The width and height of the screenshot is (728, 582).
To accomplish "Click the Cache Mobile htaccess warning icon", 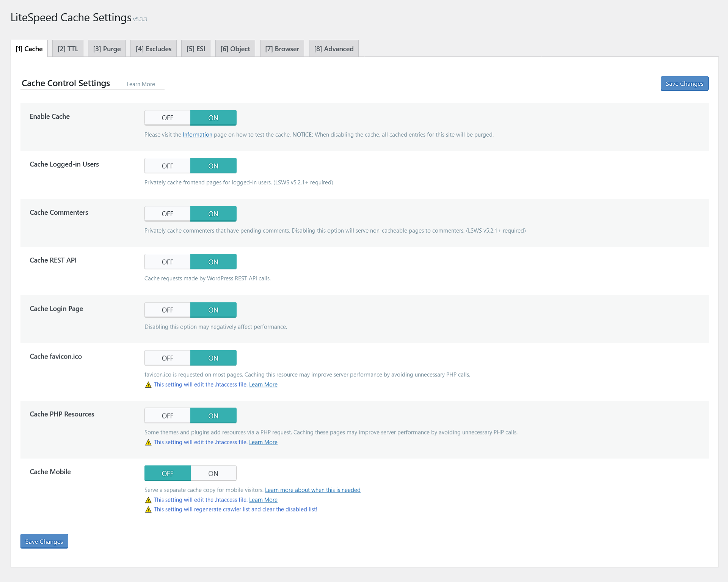I will click(148, 500).
